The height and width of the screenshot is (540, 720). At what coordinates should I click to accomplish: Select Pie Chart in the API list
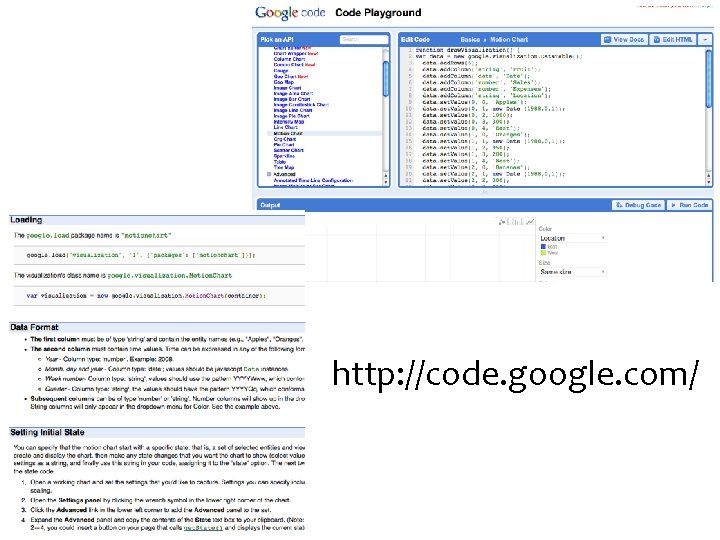coord(284,144)
